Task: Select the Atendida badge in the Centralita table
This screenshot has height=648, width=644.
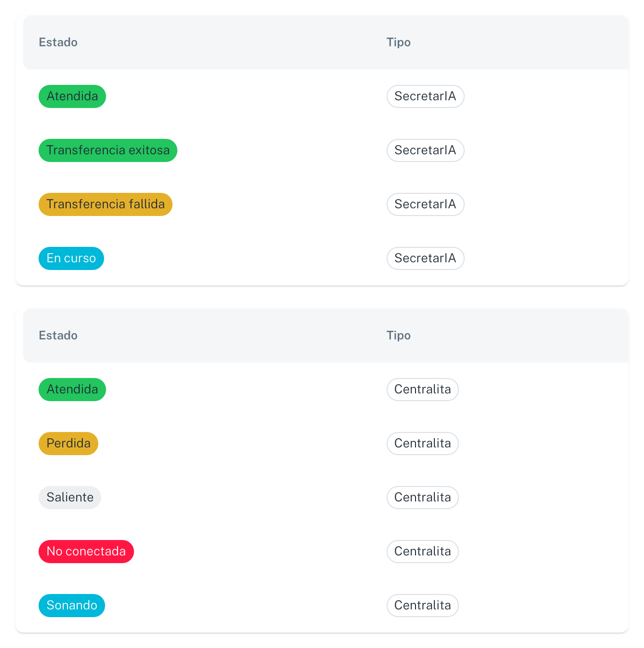Action: click(72, 390)
